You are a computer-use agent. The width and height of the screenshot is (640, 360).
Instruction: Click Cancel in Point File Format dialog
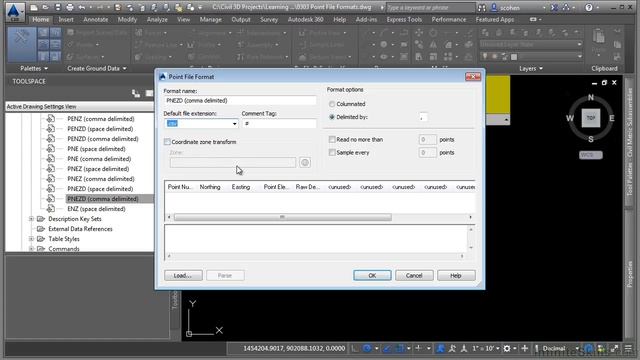[x=414, y=276]
